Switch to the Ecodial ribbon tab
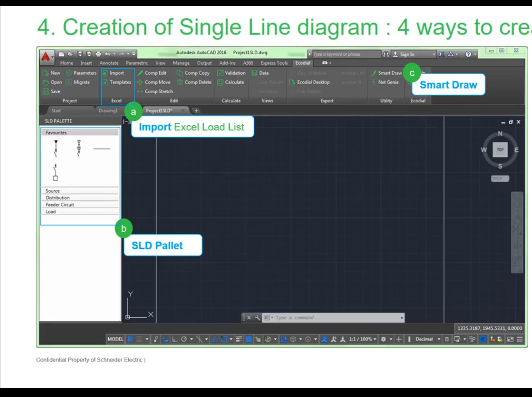Image resolution: width=532 pixels, height=397 pixels. (x=303, y=63)
